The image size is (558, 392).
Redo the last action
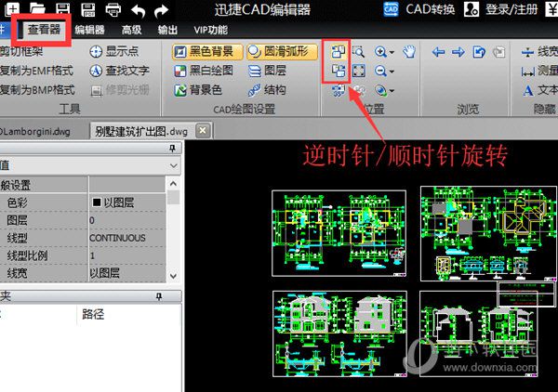161,10
